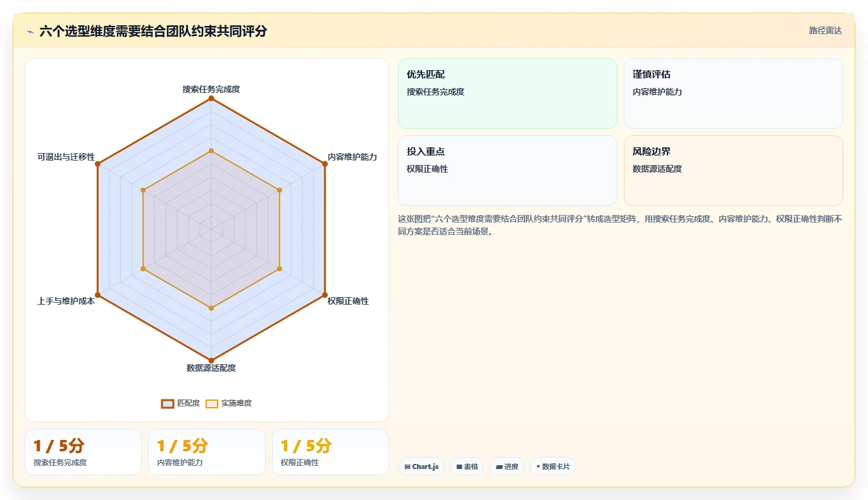The height and width of the screenshot is (500, 868).
Task: Click the 匹配度 data point at 内容维护能力 vertex
Action: (x=325, y=164)
